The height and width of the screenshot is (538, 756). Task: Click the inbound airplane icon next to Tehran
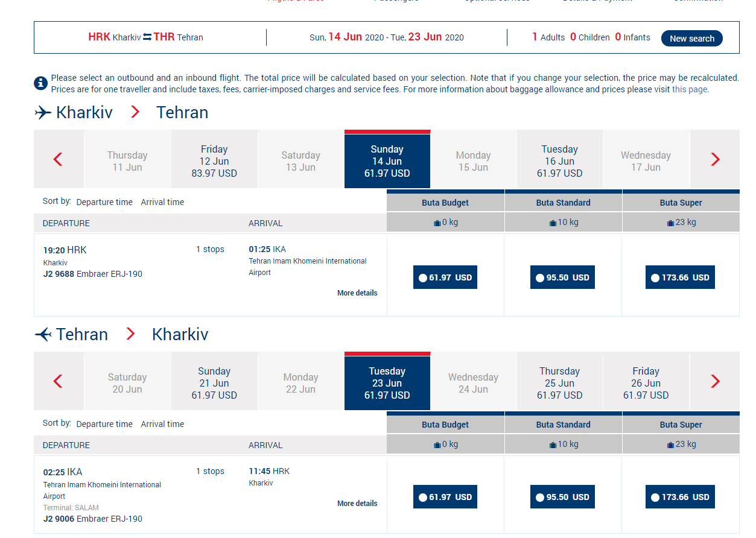tap(43, 335)
